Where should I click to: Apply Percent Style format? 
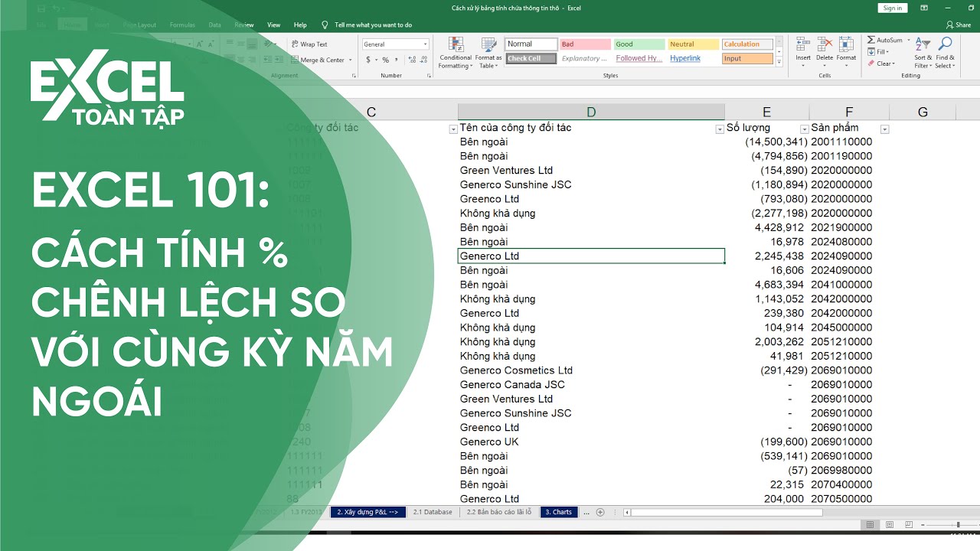(386, 60)
